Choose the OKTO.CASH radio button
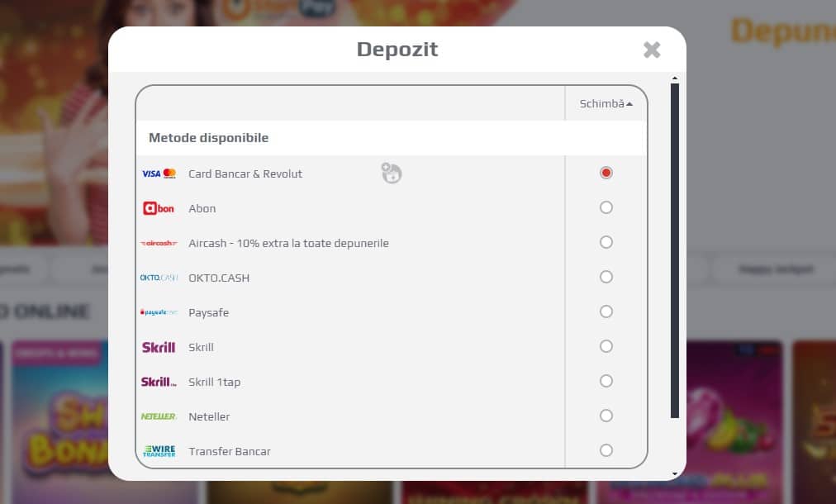This screenshot has width=836, height=504. [x=606, y=277]
